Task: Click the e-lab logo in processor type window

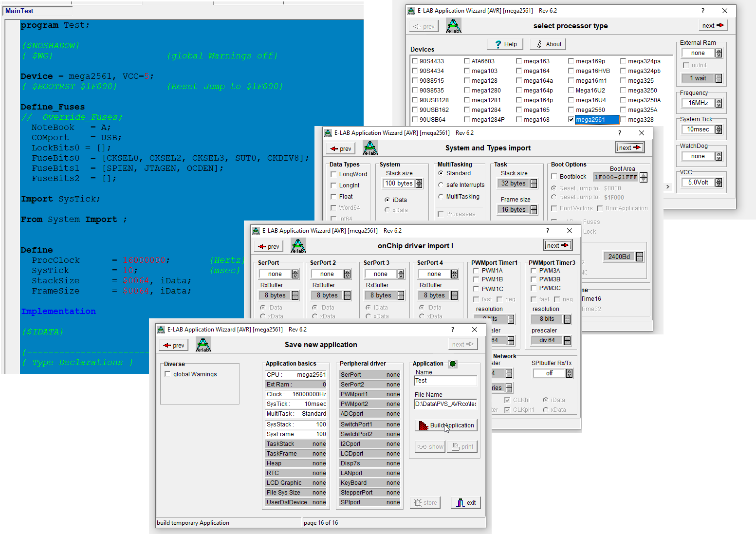Action: pos(453,26)
